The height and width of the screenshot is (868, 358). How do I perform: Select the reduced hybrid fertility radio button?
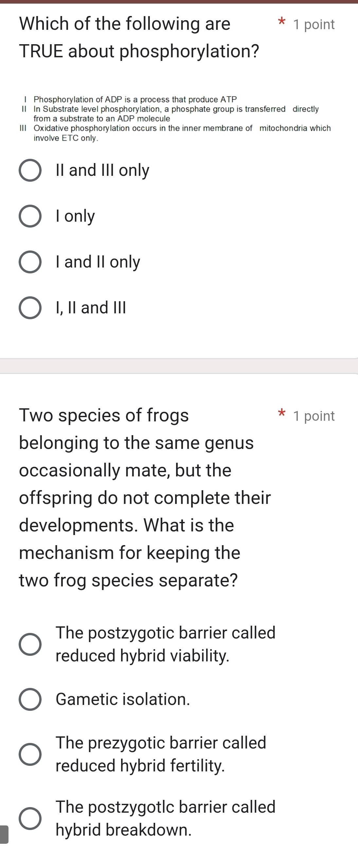[30, 754]
